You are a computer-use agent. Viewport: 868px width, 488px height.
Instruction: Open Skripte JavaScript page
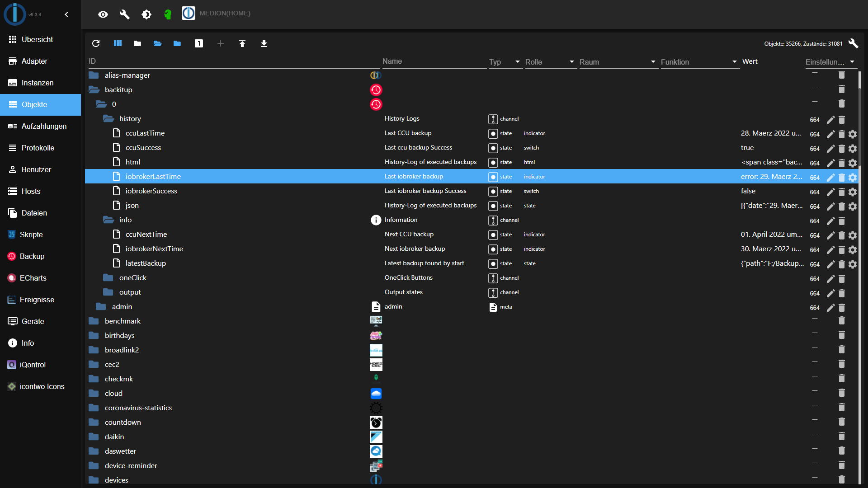coord(41,235)
